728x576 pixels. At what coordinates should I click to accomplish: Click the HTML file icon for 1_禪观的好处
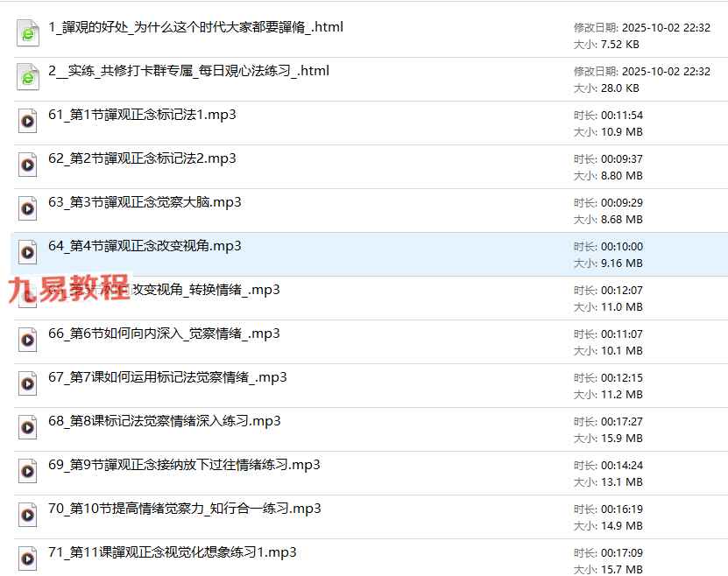tap(28, 34)
